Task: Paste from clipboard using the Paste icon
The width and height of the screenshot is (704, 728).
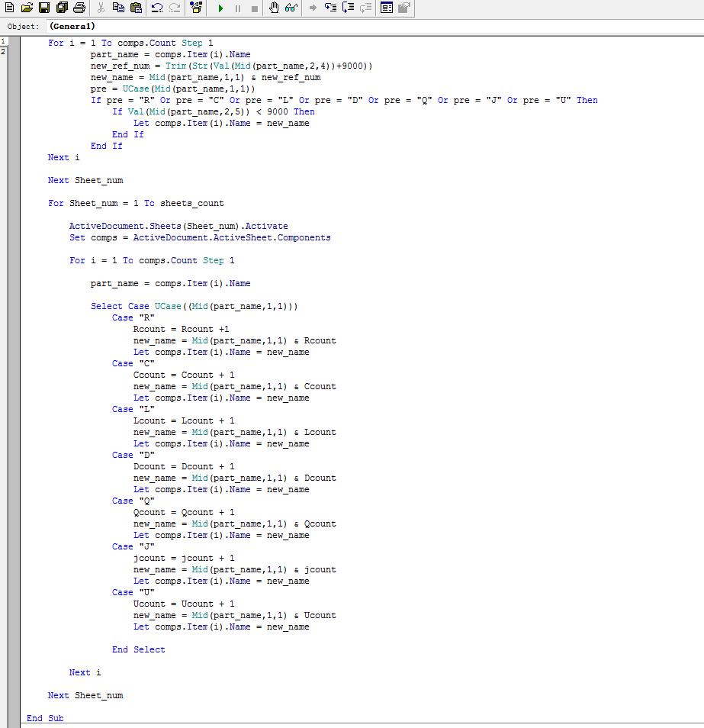Action: (136, 8)
